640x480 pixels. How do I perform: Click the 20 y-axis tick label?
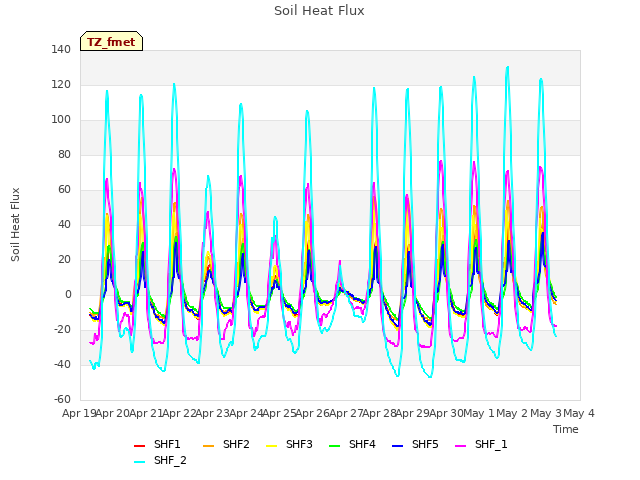(64, 260)
